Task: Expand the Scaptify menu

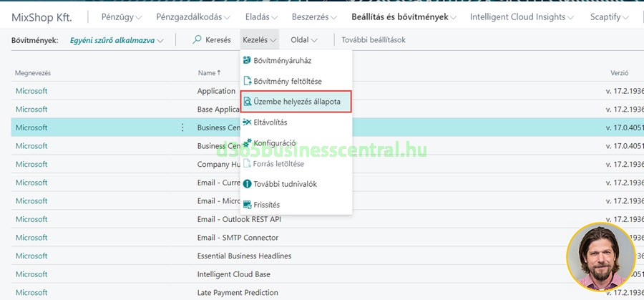Action: coord(610,17)
